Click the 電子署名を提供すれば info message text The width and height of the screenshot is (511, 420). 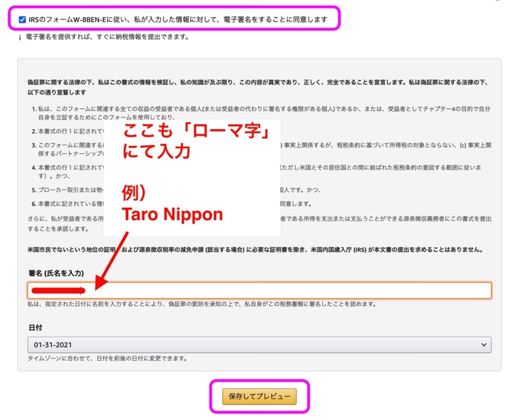pyautogui.click(x=107, y=38)
